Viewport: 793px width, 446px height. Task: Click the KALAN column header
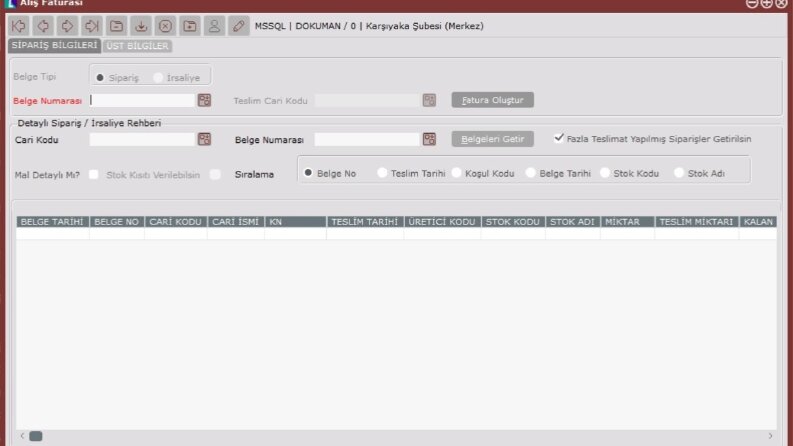tap(758, 222)
